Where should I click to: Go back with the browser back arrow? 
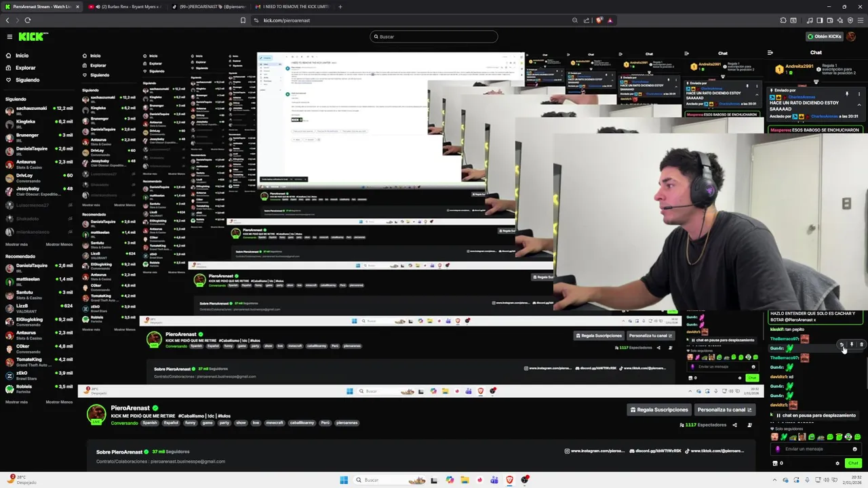click(7, 20)
